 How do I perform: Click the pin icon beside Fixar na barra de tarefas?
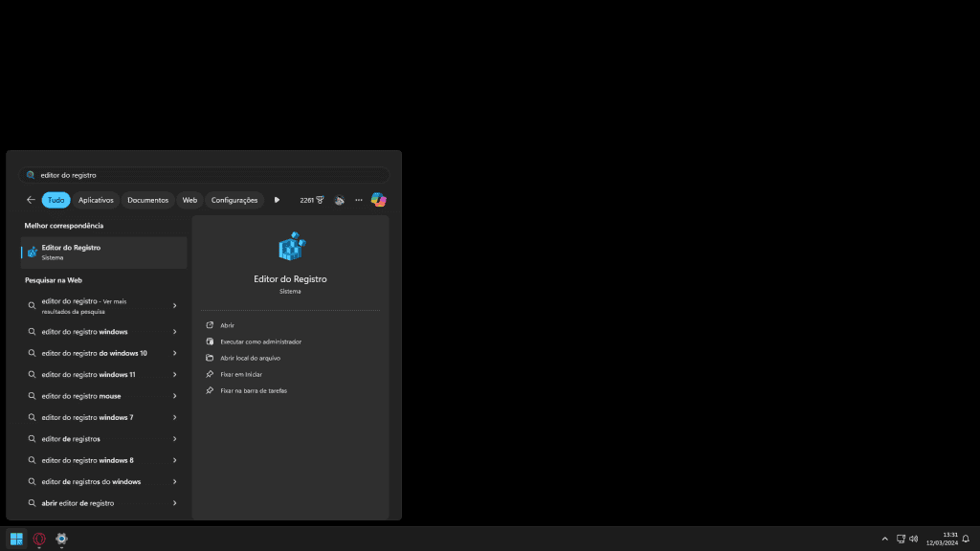(x=210, y=390)
